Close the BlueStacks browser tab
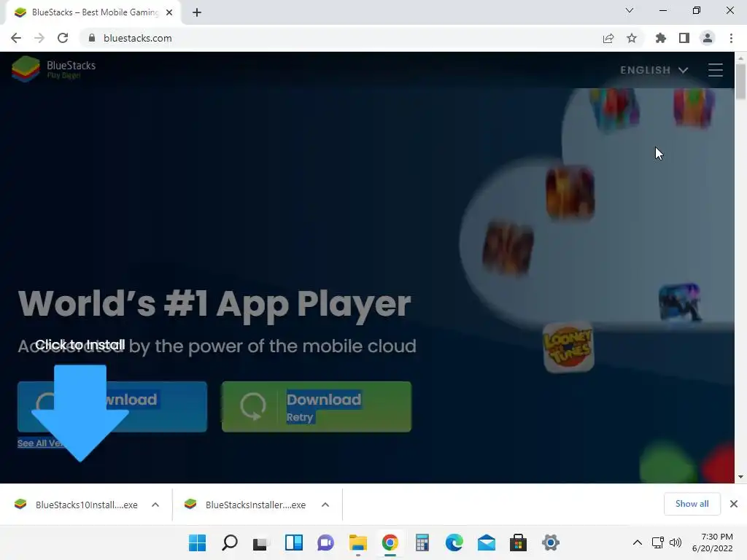 169,12
